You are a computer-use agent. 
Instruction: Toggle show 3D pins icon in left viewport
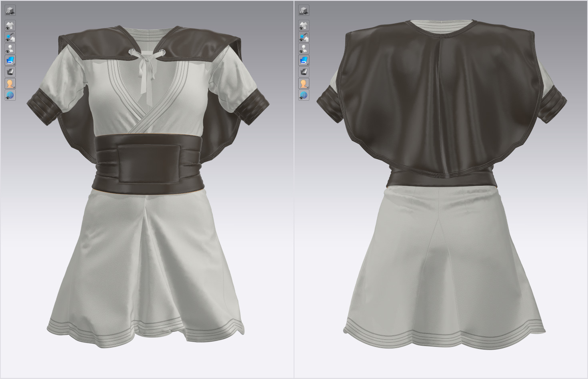(x=10, y=37)
